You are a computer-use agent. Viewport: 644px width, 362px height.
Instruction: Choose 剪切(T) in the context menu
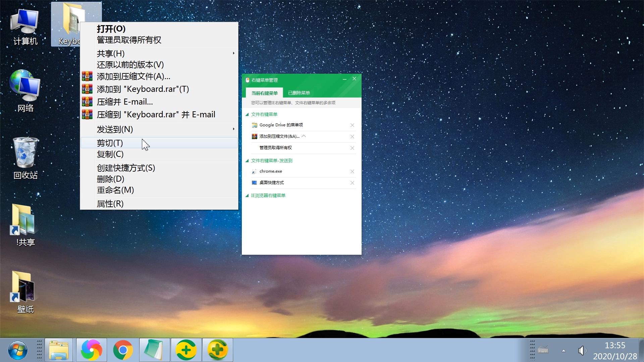click(x=110, y=143)
